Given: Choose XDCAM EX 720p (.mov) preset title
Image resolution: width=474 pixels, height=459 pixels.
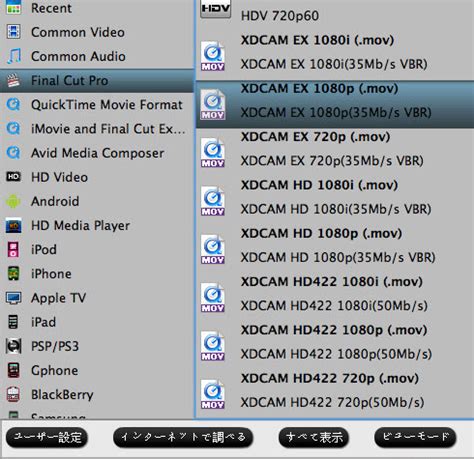Looking at the screenshot, I should point(315,137).
